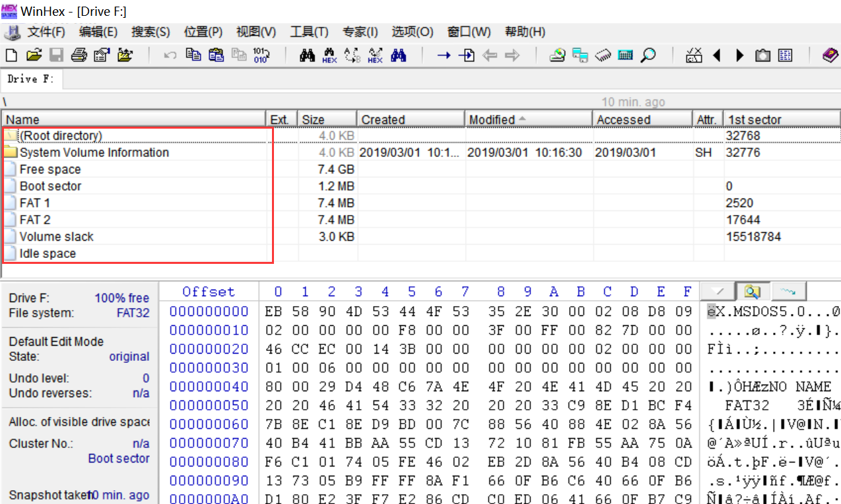
Task: Click the 101/010 modify data icon
Action: pos(261,55)
